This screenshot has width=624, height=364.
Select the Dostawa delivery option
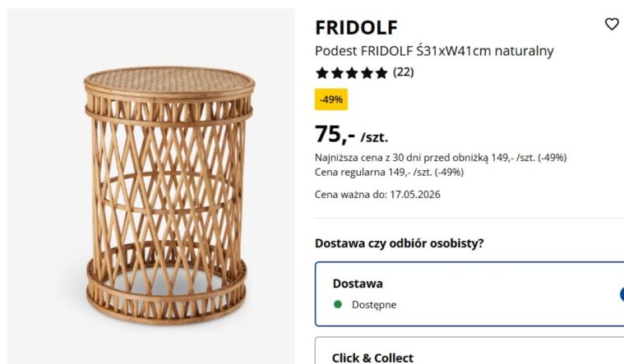(x=469, y=294)
